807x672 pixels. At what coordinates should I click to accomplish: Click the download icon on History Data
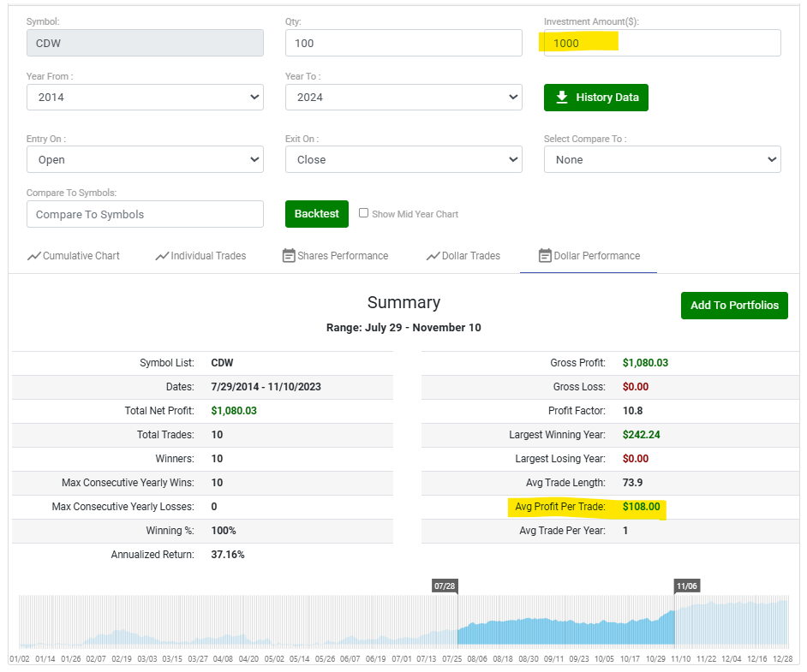click(562, 98)
